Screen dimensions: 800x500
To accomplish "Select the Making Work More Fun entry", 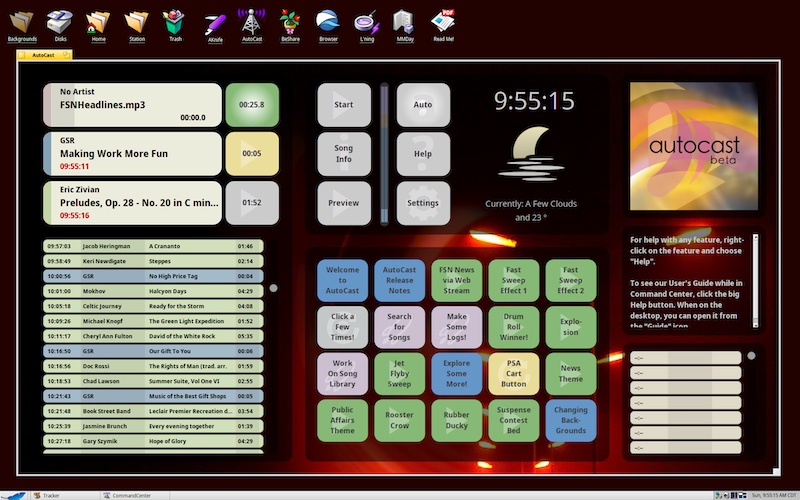I will [132, 154].
